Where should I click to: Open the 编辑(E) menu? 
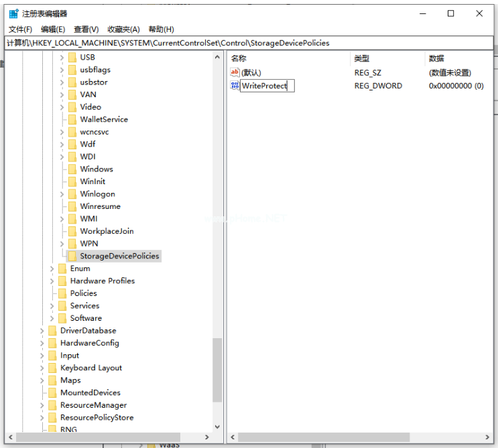coord(53,29)
